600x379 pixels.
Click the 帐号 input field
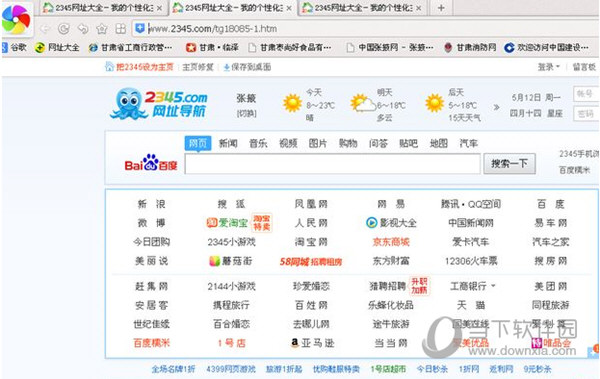586,94
